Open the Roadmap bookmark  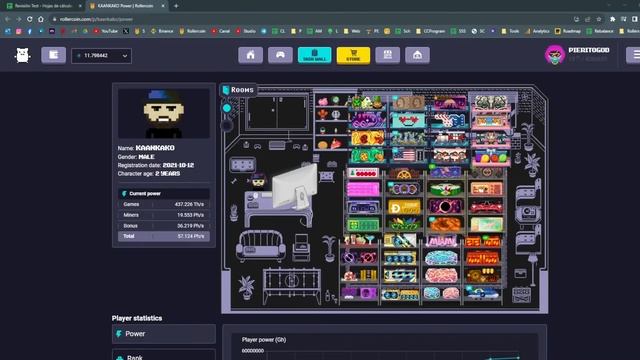click(x=568, y=31)
